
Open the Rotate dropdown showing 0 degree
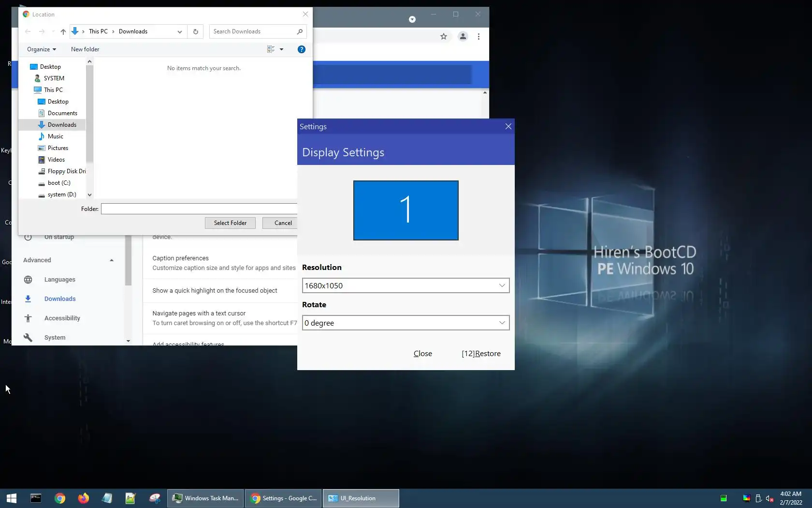pos(406,323)
